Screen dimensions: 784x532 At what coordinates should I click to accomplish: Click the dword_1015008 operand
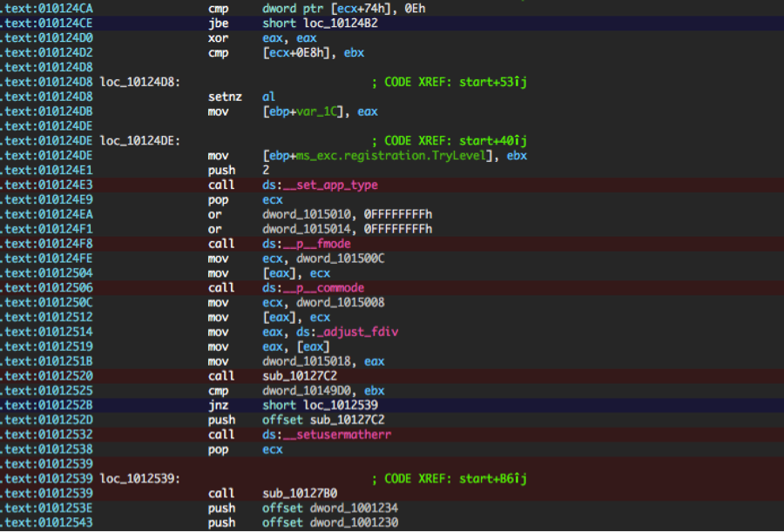pyautogui.click(x=341, y=302)
